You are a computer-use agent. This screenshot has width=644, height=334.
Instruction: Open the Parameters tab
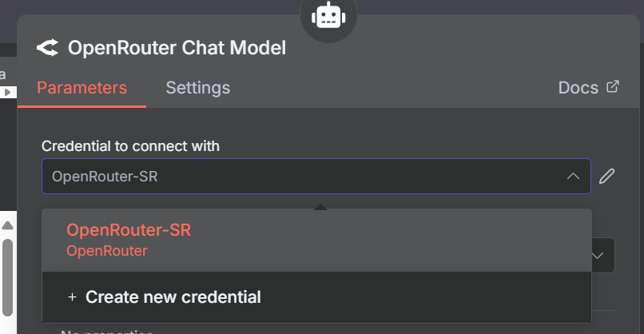pos(81,88)
